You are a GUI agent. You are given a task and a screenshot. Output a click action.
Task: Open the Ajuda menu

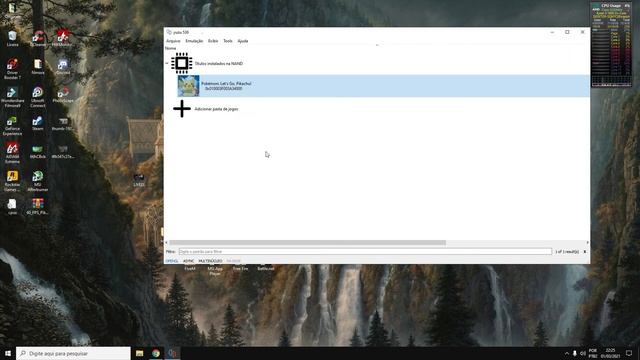click(x=243, y=41)
